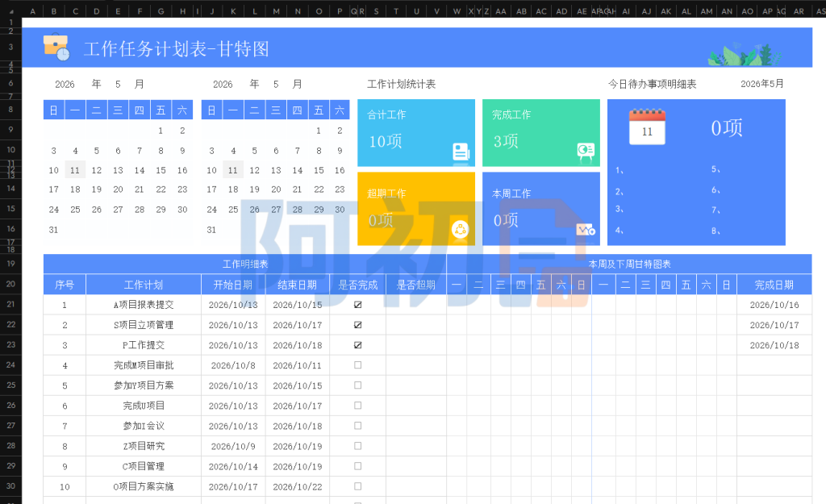The height and width of the screenshot is (504, 826).
Task: Select row header 30
Action: pyautogui.click(x=10, y=486)
